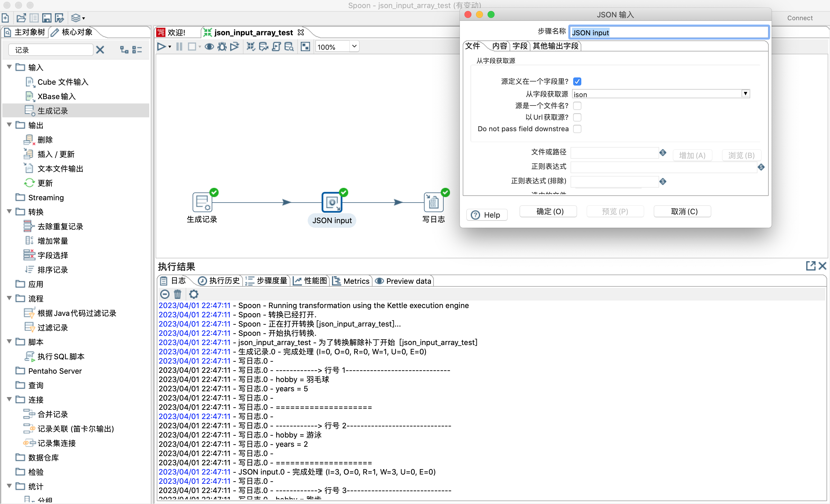Image resolution: width=830 pixels, height=504 pixels.
Task: Click the 取消 (C) button
Action: click(x=684, y=212)
